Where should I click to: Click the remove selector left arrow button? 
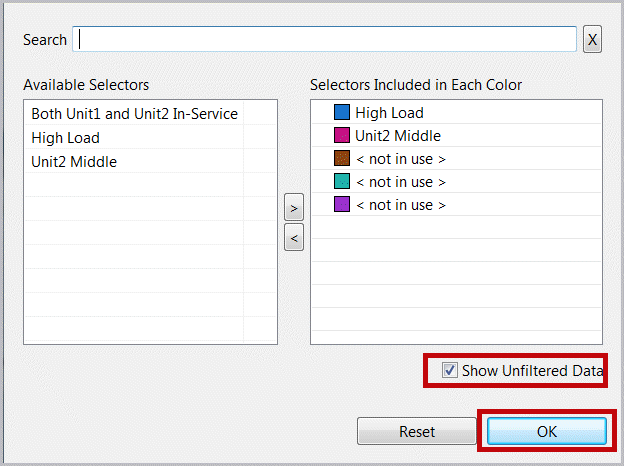(294, 237)
